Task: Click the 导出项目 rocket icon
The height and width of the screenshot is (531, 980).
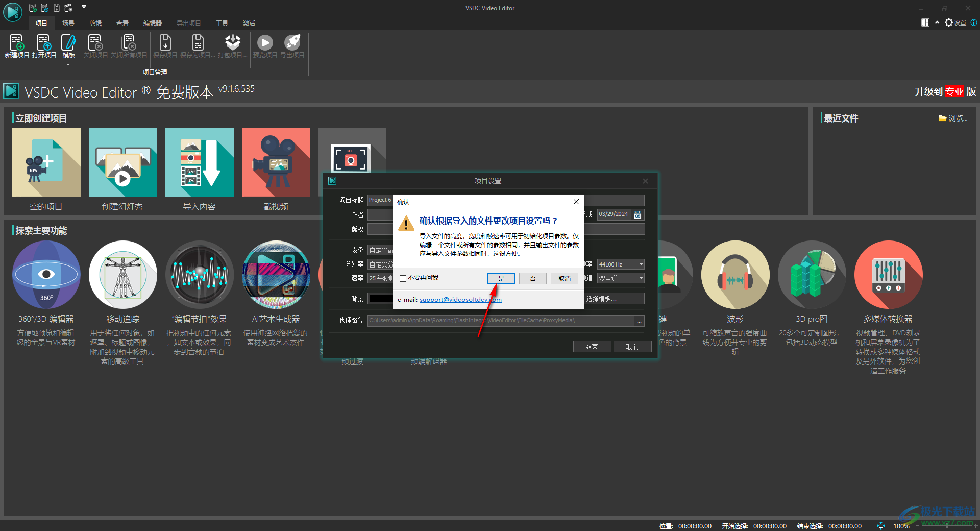Action: point(292,42)
